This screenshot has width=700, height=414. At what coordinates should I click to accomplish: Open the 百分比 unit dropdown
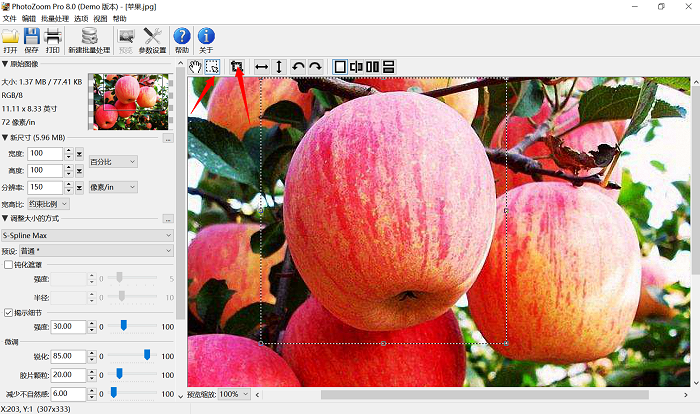tap(112, 161)
